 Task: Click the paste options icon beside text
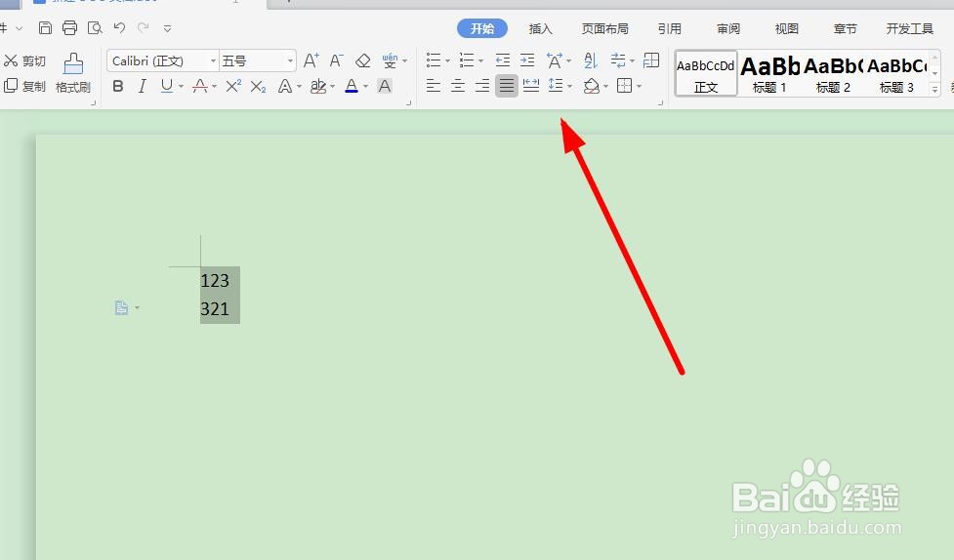pos(122,308)
